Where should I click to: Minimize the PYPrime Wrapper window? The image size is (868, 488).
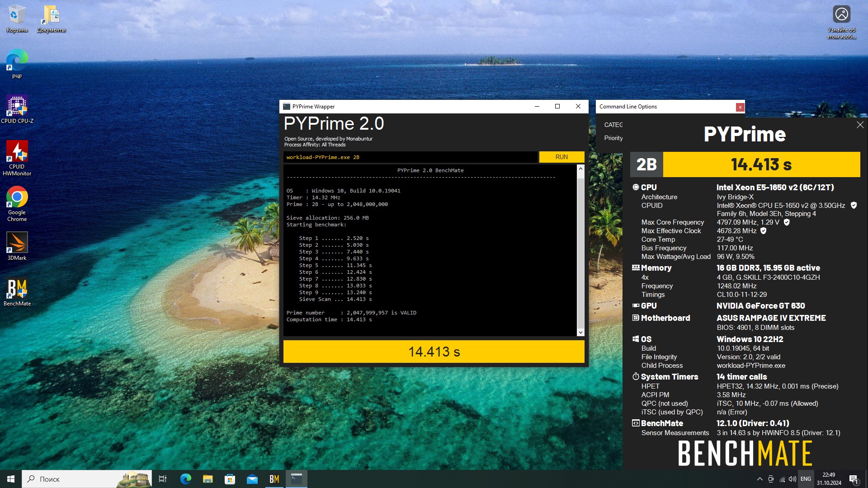(537, 106)
